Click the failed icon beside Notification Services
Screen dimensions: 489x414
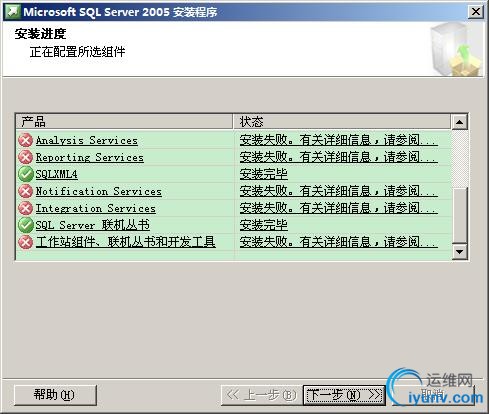click(x=25, y=191)
